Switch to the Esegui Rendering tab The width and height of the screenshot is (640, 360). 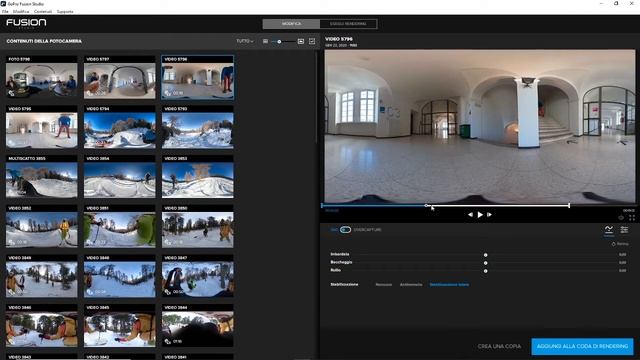(348, 24)
